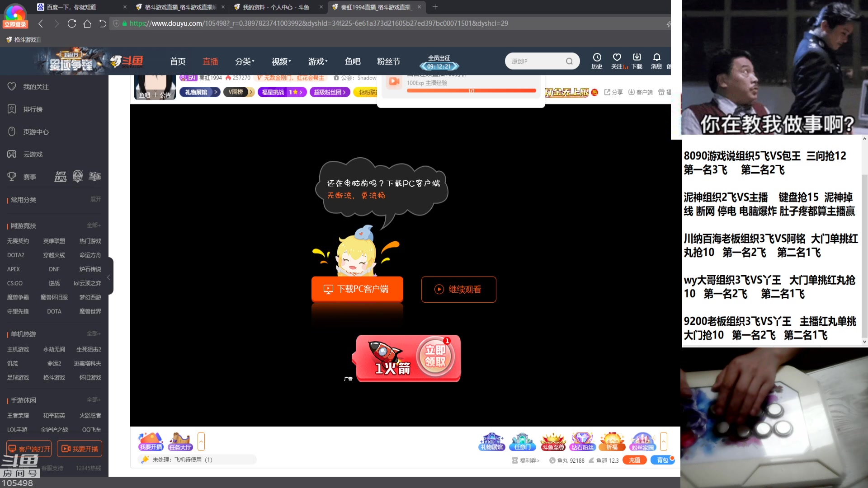This screenshot has height=488, width=868.
Task: Click the browser address bar URL
Action: [319, 23]
